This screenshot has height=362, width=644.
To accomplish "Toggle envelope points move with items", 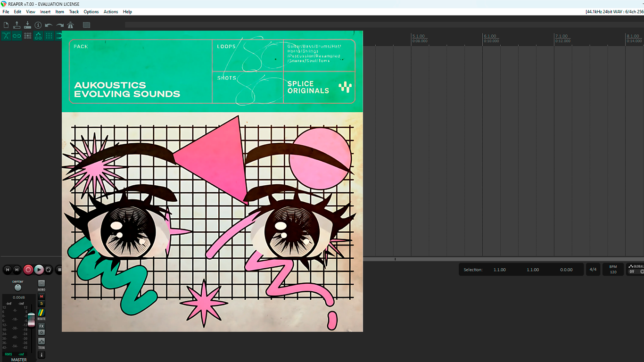I will [38, 36].
